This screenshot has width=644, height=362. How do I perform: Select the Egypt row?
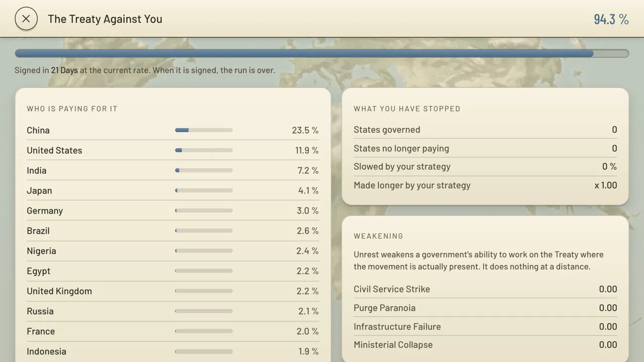(173, 271)
